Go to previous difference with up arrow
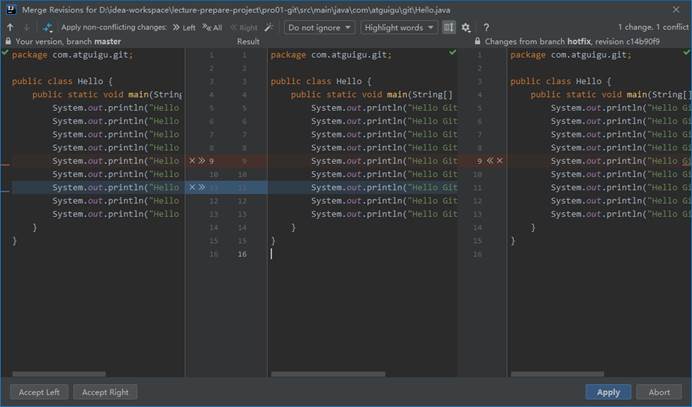692x407 pixels. (x=10, y=28)
